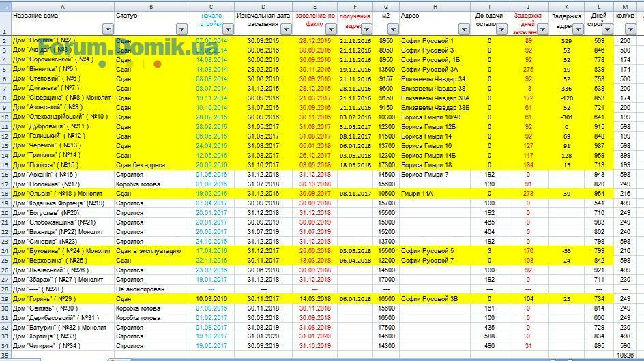Open the Статус column filter dropdown
644x361 pixels.
(181, 29)
